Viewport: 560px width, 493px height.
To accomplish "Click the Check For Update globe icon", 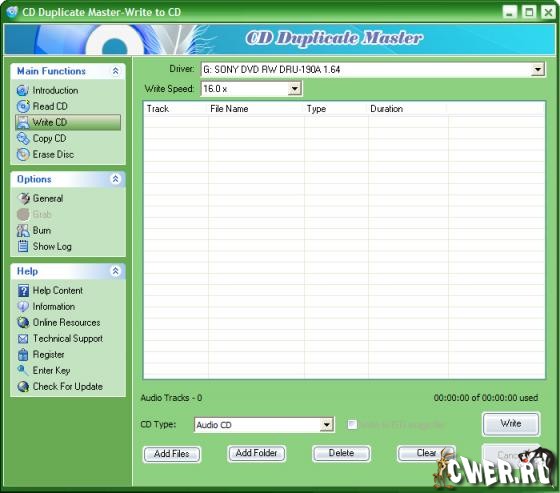I will [23, 387].
